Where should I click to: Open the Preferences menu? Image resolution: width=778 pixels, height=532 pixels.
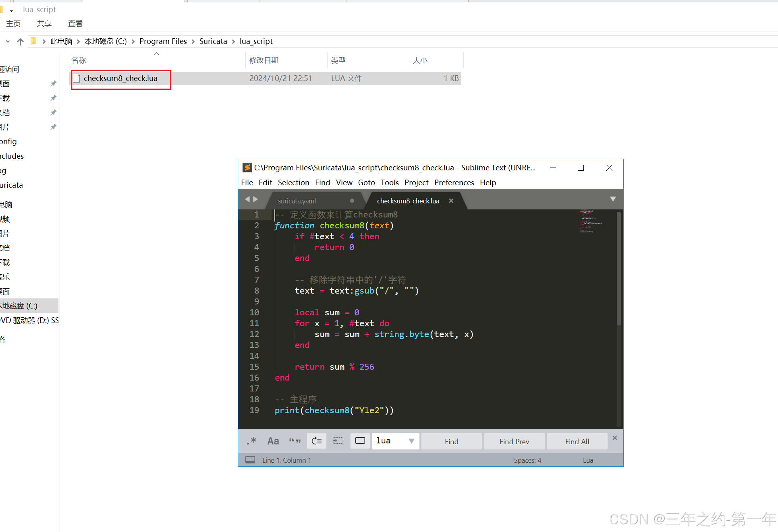(454, 182)
